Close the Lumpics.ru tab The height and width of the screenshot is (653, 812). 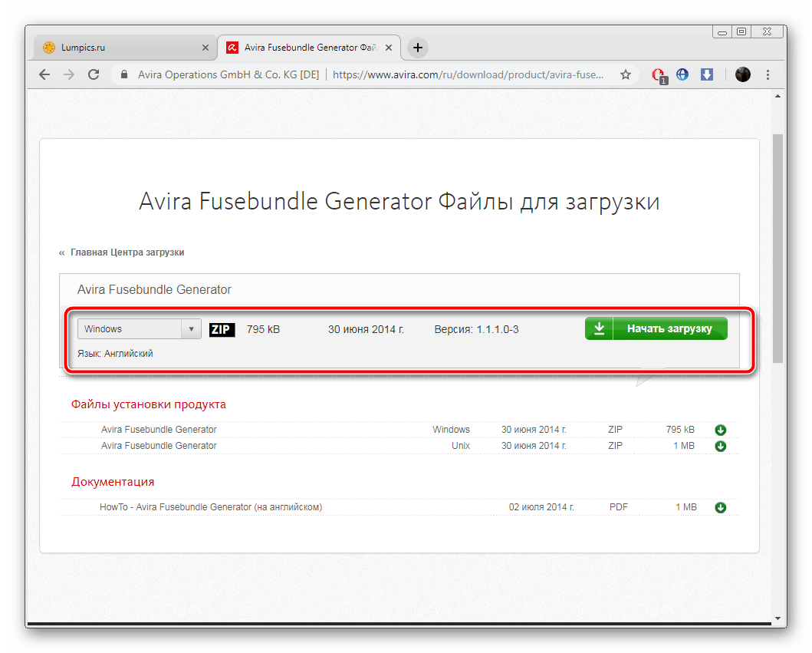pos(205,48)
